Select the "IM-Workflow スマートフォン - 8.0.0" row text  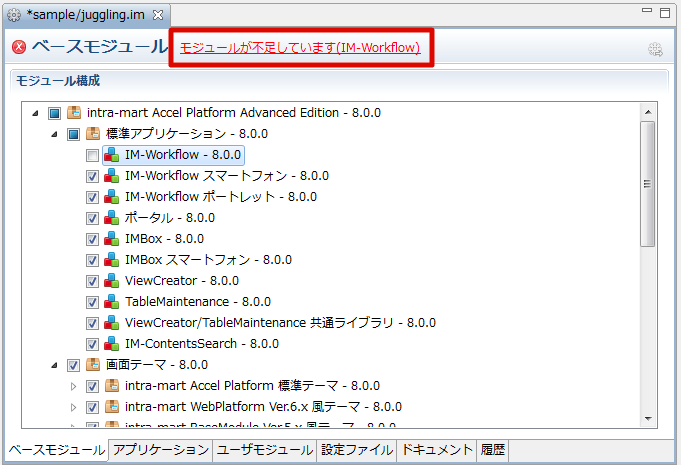click(227, 176)
